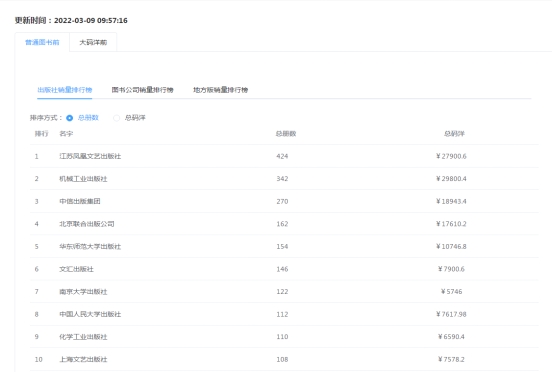552x372 pixels.
Task: Open the 地方版销量排行榜 tab
Action: (221, 90)
